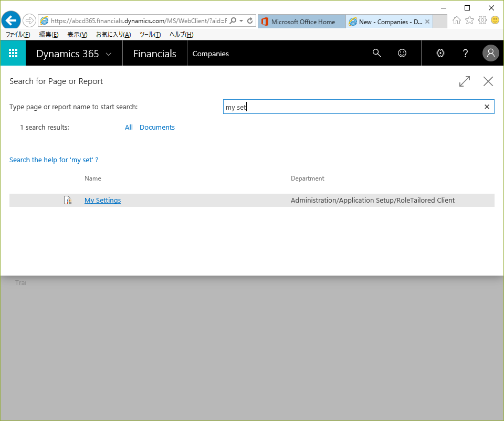Open help via the question mark icon

pyautogui.click(x=465, y=53)
